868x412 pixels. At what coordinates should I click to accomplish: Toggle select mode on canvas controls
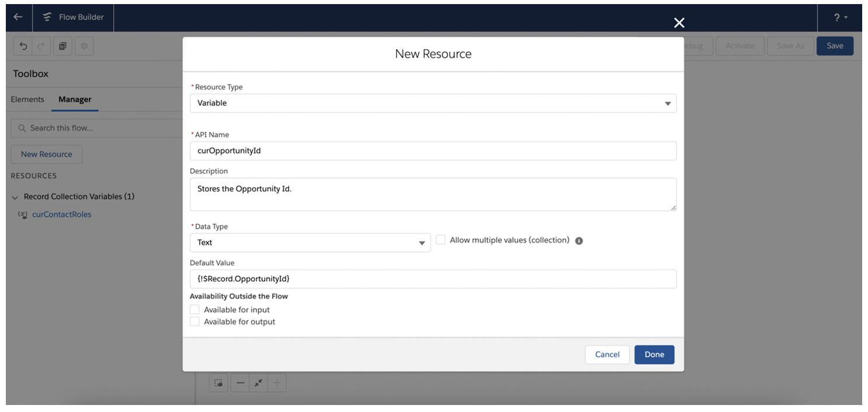tap(218, 383)
